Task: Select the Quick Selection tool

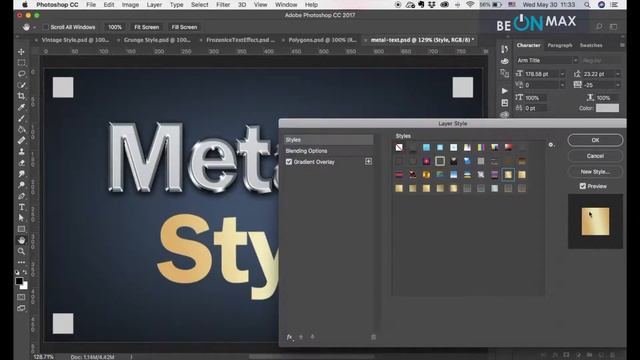Action: coord(21,85)
